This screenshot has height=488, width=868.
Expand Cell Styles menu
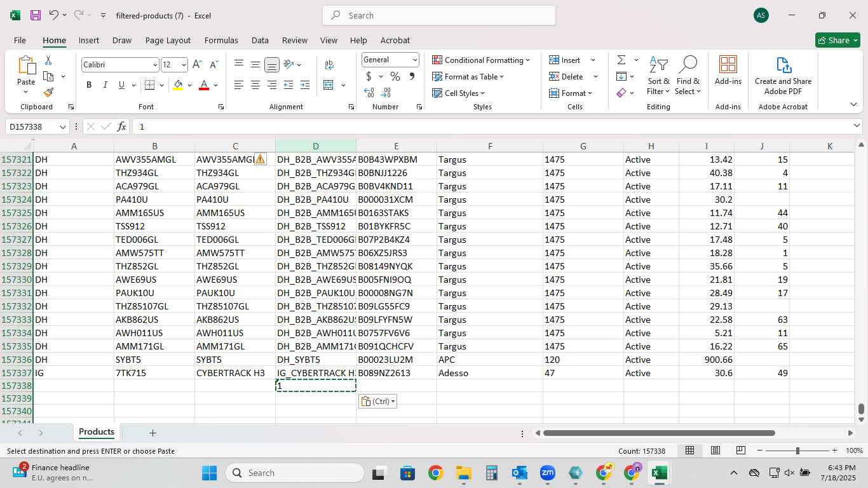[x=459, y=93]
